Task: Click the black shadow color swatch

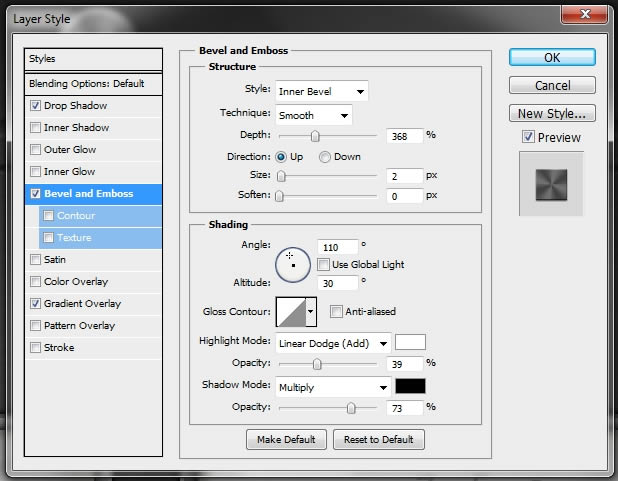Action: (x=410, y=386)
